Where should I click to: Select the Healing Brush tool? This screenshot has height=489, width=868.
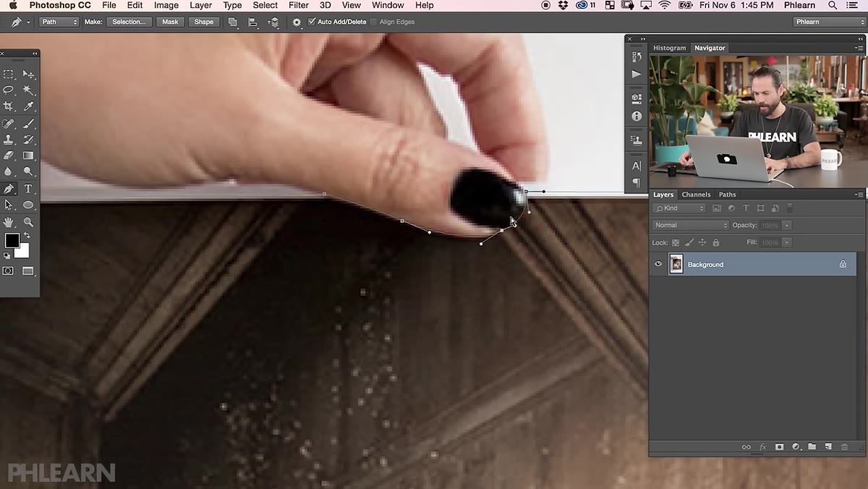click(x=9, y=124)
